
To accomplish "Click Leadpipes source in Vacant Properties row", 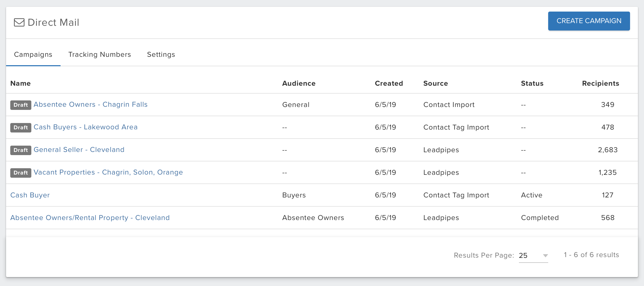I will click(x=441, y=172).
